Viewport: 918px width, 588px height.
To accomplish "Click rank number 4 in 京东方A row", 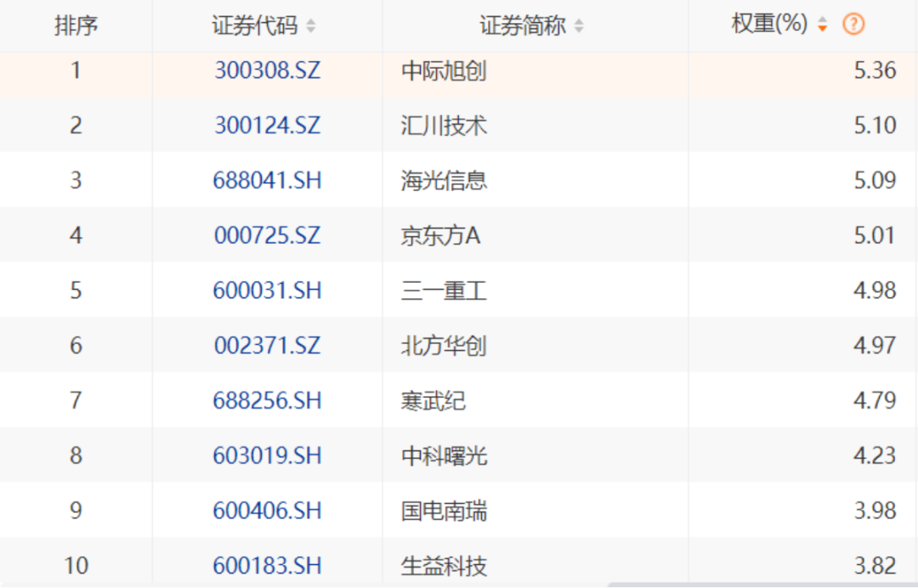I will [x=76, y=235].
